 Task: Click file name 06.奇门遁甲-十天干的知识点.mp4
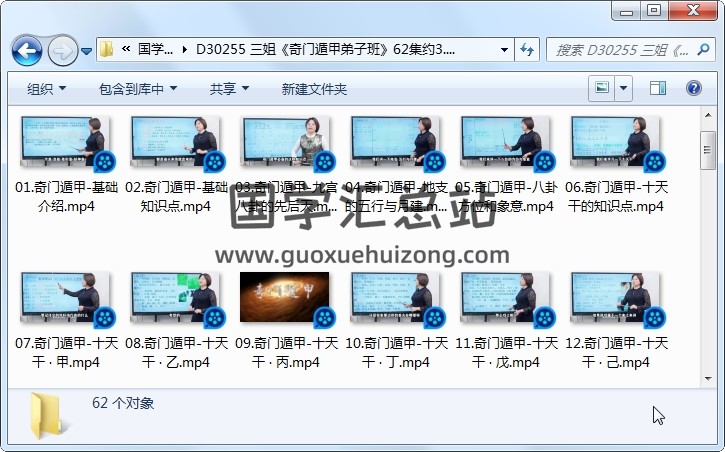(616, 196)
